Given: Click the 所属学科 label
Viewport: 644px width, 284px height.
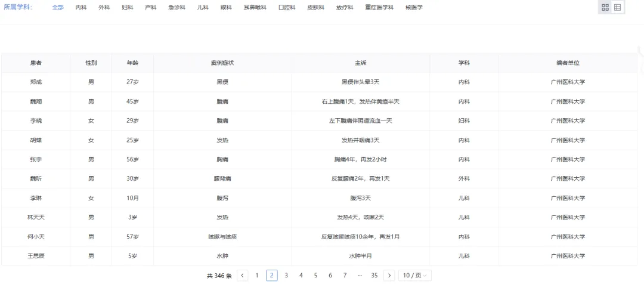Looking at the screenshot, I should point(18,7).
